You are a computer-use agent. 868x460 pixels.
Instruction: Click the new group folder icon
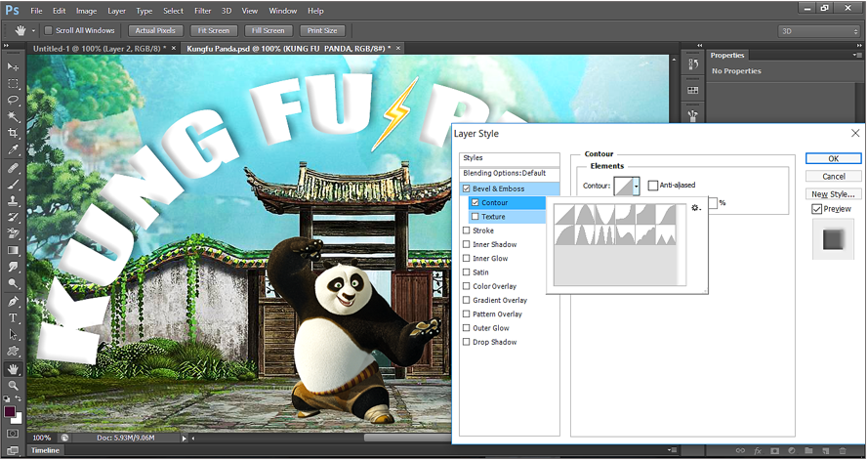tap(808, 451)
